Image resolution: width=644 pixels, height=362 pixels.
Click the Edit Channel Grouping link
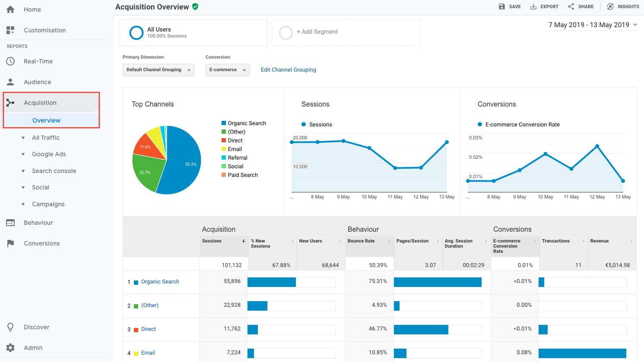[x=288, y=70]
